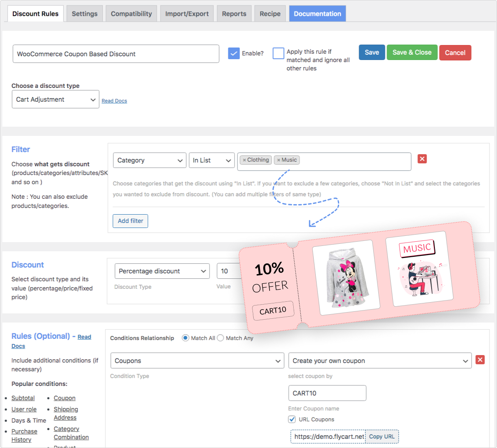Image resolution: width=497 pixels, height=448 pixels.
Task: Open the Cart Adjustment discount type dropdown
Action: (x=55, y=99)
